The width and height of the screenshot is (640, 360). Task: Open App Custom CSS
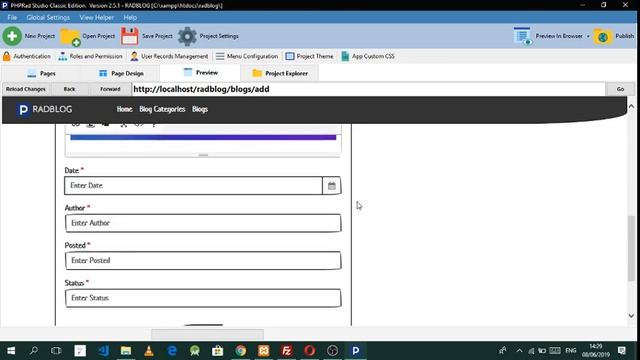[x=368, y=56]
